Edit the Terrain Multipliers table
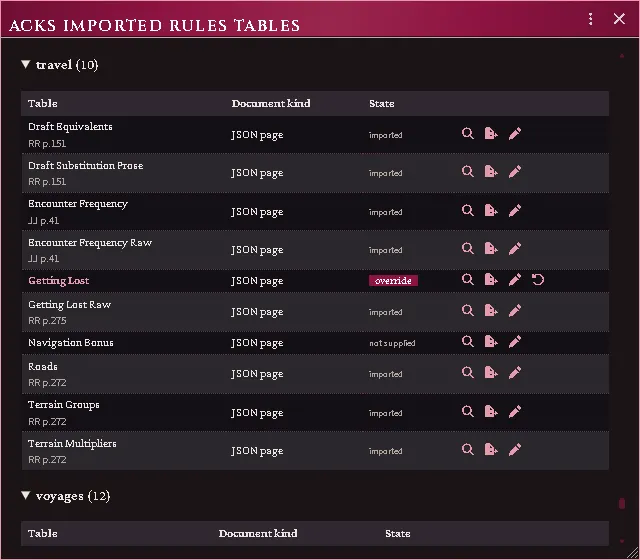 point(515,450)
